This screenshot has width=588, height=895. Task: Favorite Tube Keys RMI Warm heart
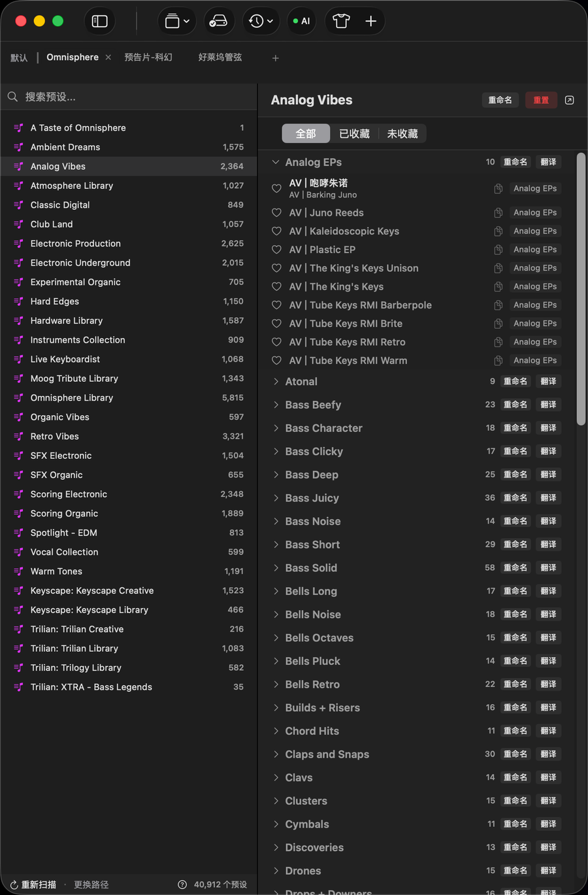[x=276, y=360]
